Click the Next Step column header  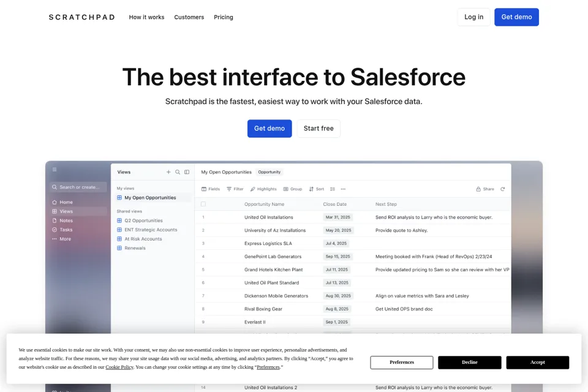click(386, 205)
